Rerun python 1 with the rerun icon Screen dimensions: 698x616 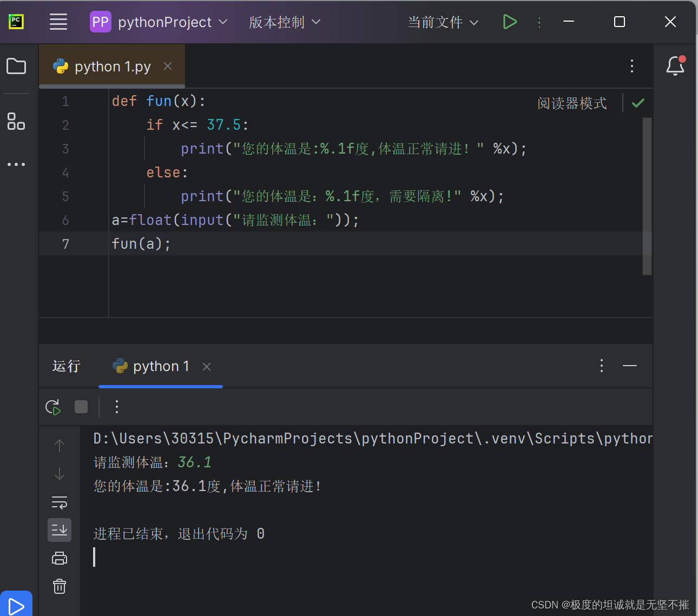tap(53, 407)
